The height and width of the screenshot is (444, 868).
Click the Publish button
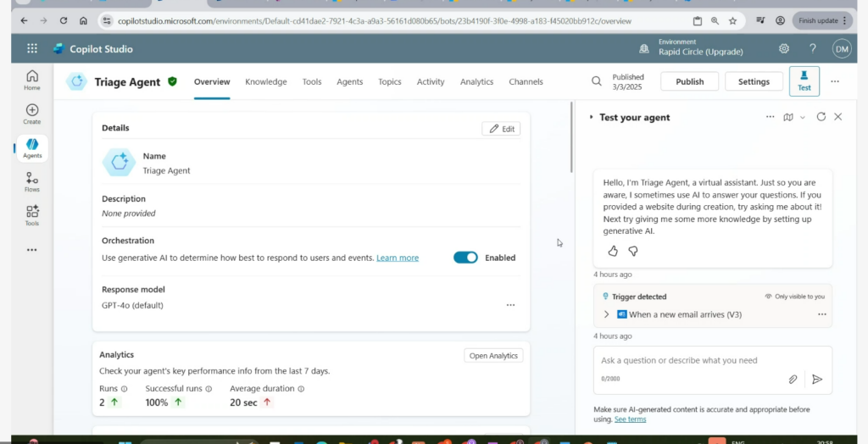[x=690, y=81]
